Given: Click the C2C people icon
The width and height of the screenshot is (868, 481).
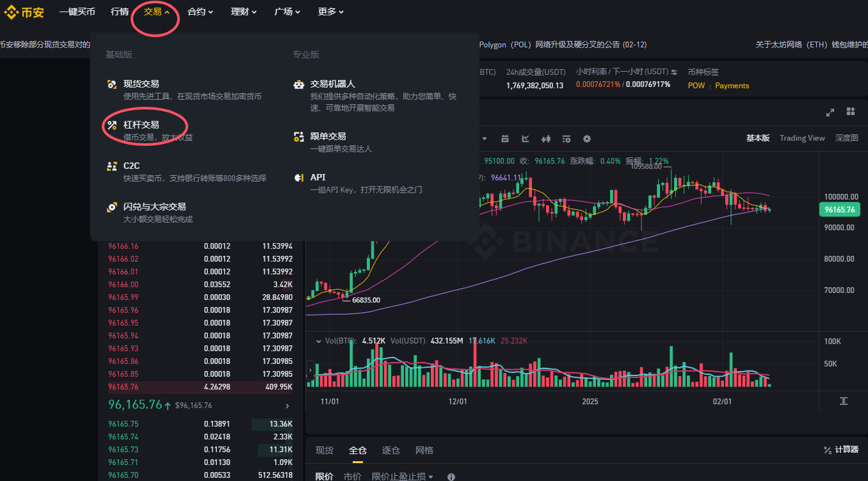Looking at the screenshot, I should click(111, 166).
